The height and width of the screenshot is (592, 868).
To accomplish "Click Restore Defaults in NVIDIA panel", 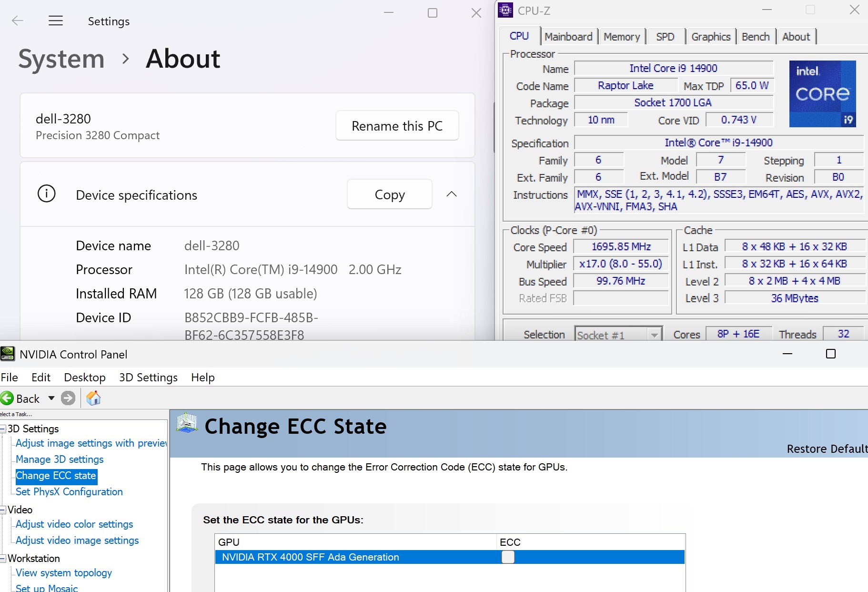I will pos(827,449).
